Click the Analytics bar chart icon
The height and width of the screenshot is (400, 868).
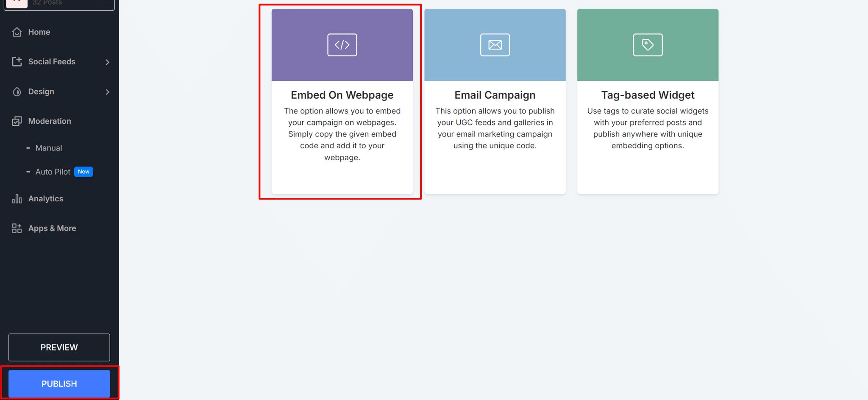[16, 198]
